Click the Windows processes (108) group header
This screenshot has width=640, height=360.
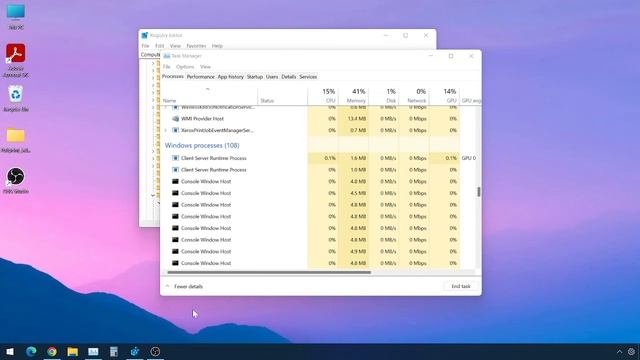[202, 145]
